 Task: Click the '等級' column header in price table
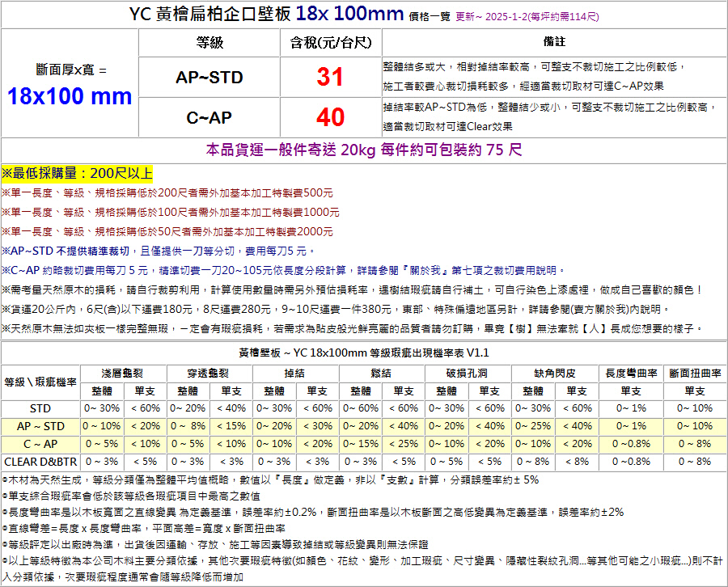click(210, 43)
